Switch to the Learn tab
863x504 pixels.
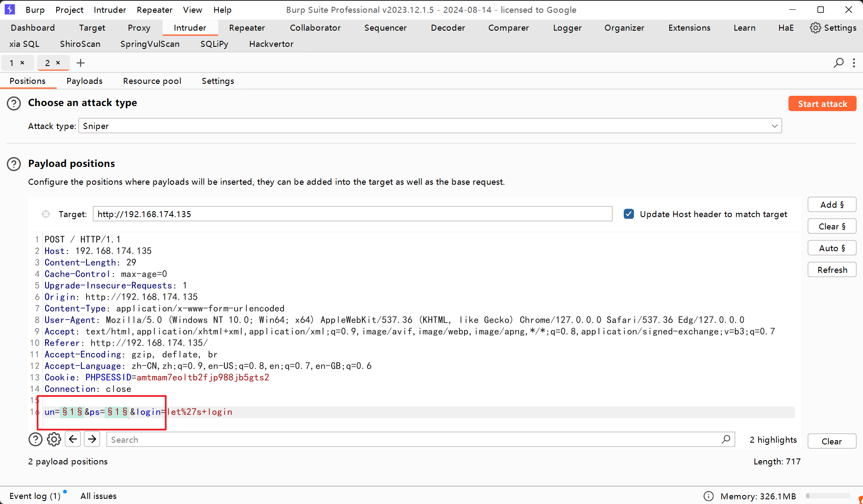744,28
